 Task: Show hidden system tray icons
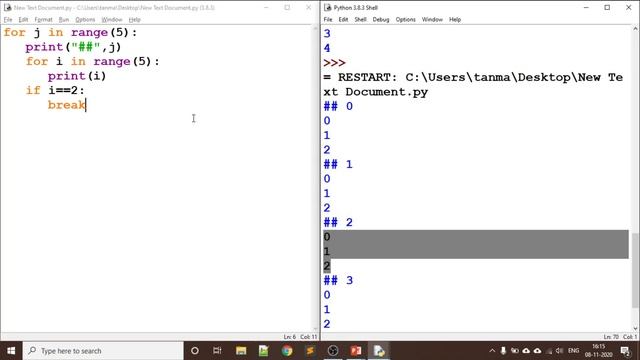(492, 351)
